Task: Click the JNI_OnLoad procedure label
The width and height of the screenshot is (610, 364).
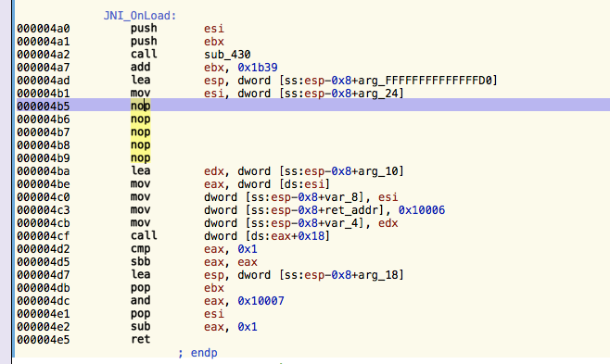Action: [x=140, y=16]
